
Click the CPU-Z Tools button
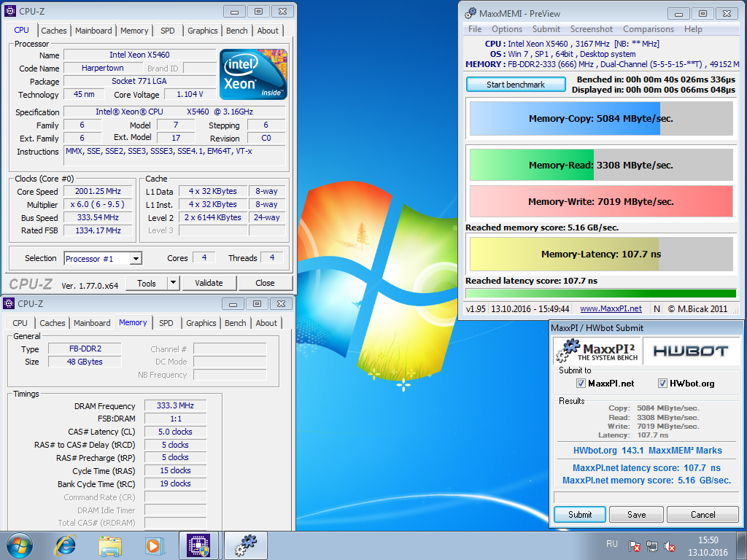click(x=146, y=283)
